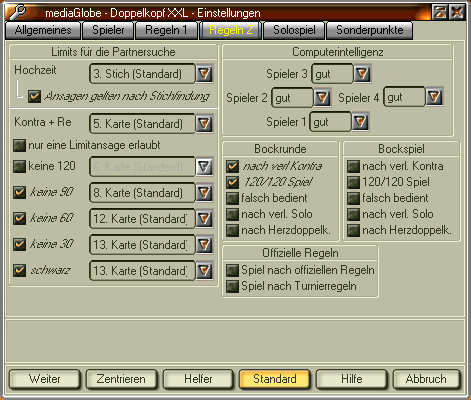
Task: Enable Bockspiel 'nach verl. Solo' checkbox
Action: tap(353, 214)
